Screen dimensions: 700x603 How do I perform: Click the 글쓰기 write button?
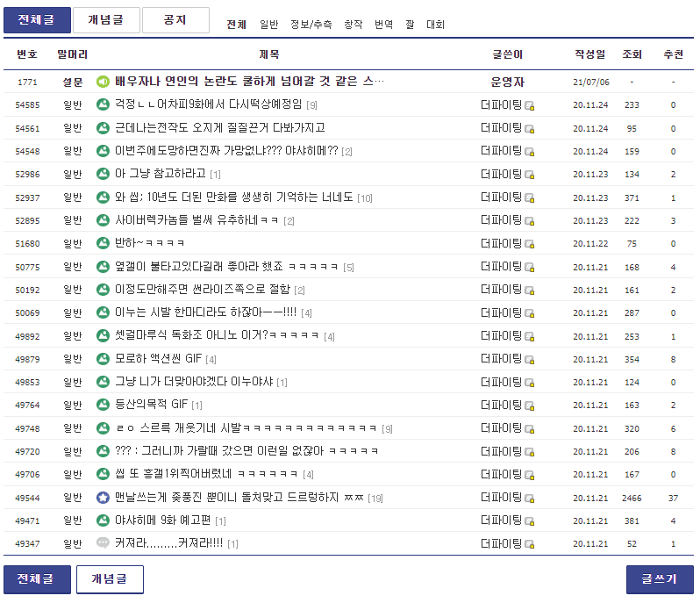tap(660, 579)
